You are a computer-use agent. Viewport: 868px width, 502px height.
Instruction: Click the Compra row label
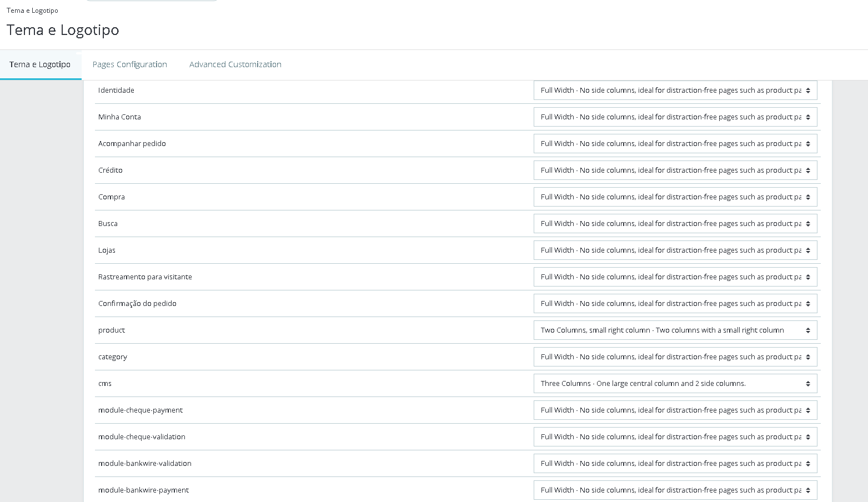(112, 197)
